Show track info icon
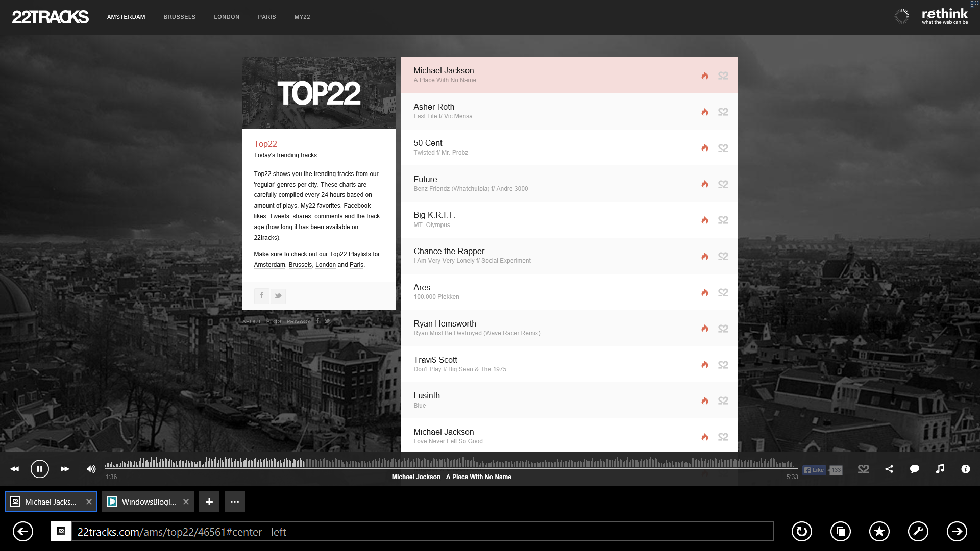 (x=966, y=469)
